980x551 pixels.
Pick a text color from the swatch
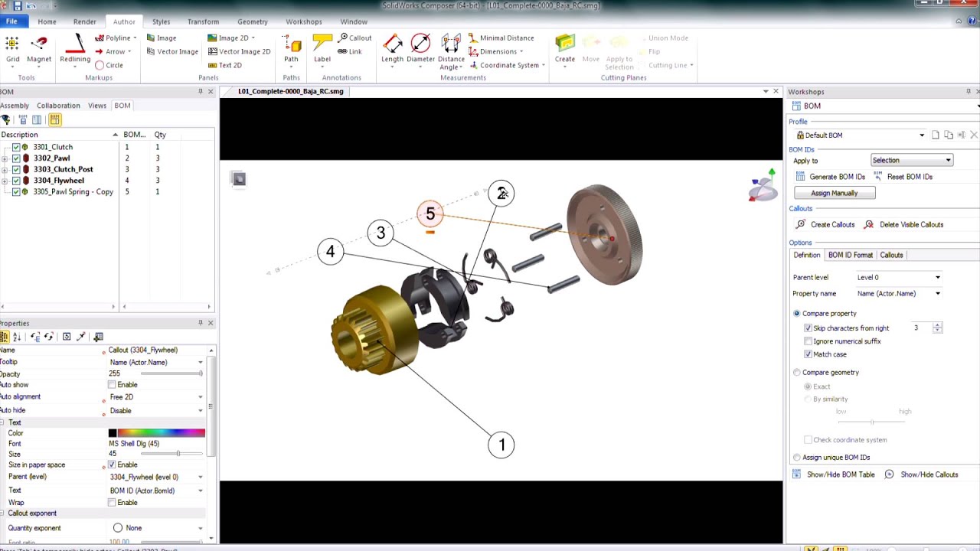[162, 433]
